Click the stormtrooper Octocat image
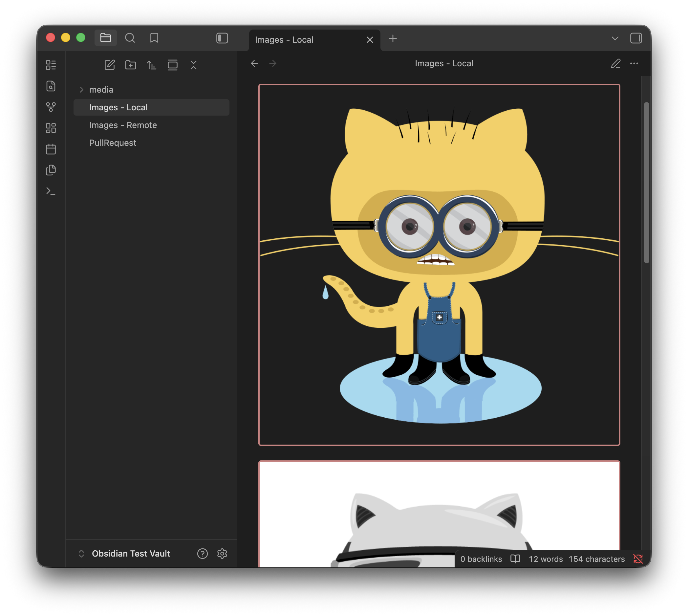The image size is (688, 616). (439, 514)
